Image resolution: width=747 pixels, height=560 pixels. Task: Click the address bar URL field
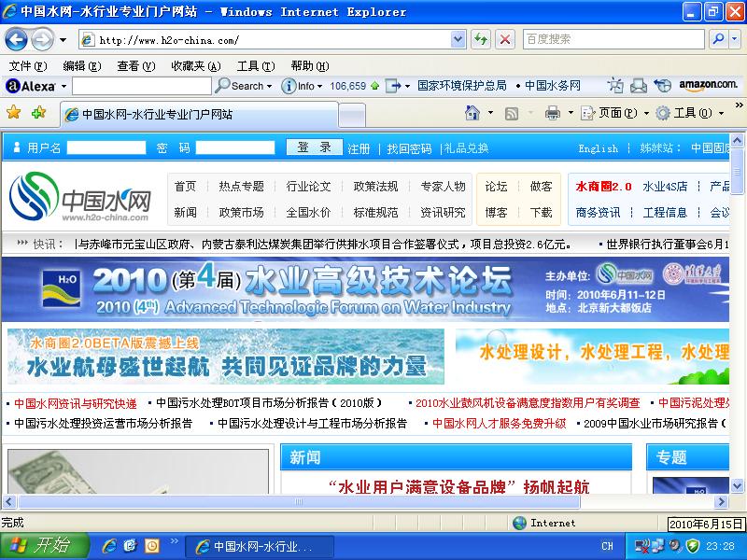[273, 40]
